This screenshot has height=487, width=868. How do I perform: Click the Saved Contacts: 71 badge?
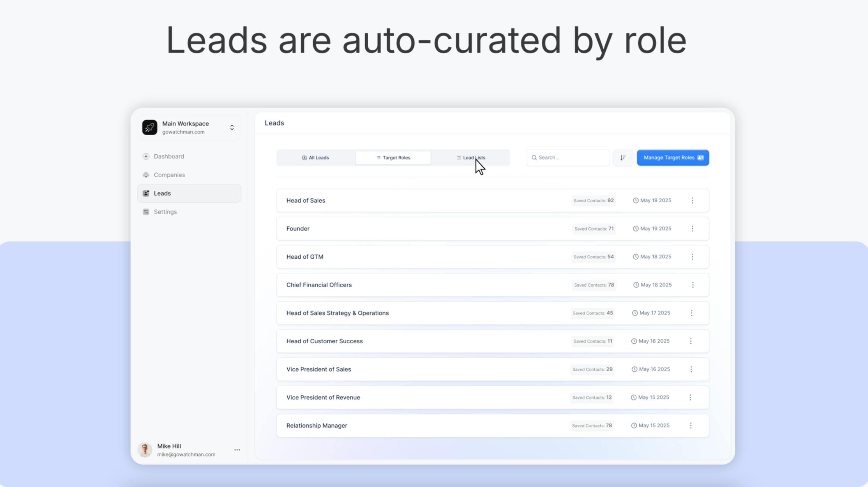(x=594, y=229)
